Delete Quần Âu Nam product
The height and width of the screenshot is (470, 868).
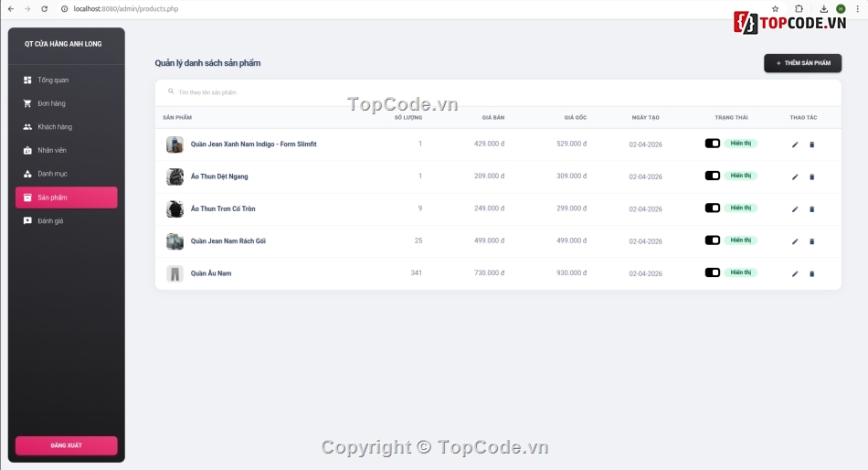(812, 273)
